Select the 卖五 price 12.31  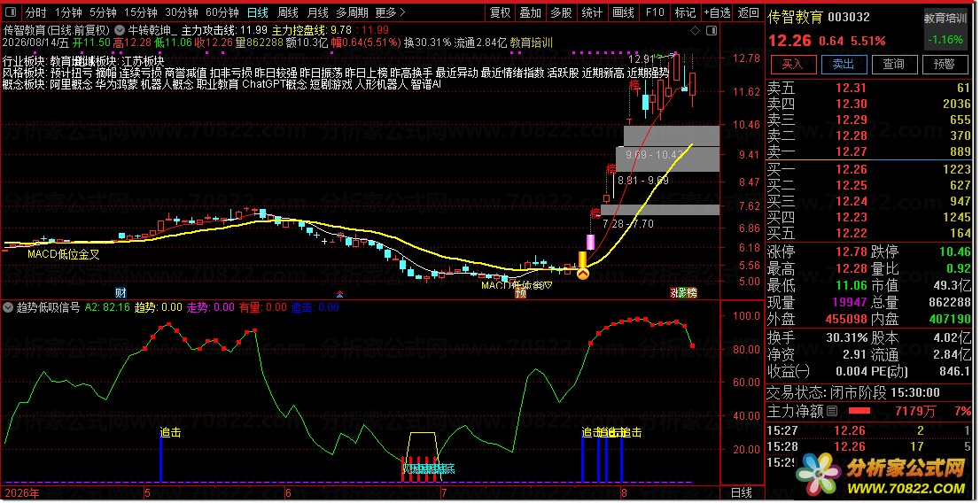(852, 88)
